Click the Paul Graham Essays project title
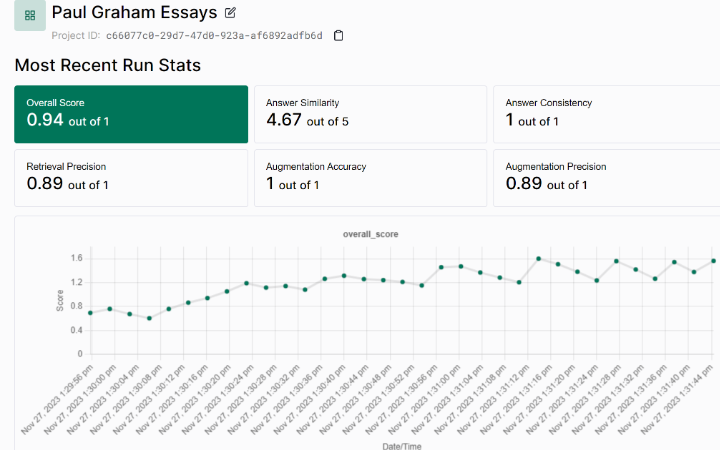This screenshot has width=720, height=450. (x=134, y=12)
